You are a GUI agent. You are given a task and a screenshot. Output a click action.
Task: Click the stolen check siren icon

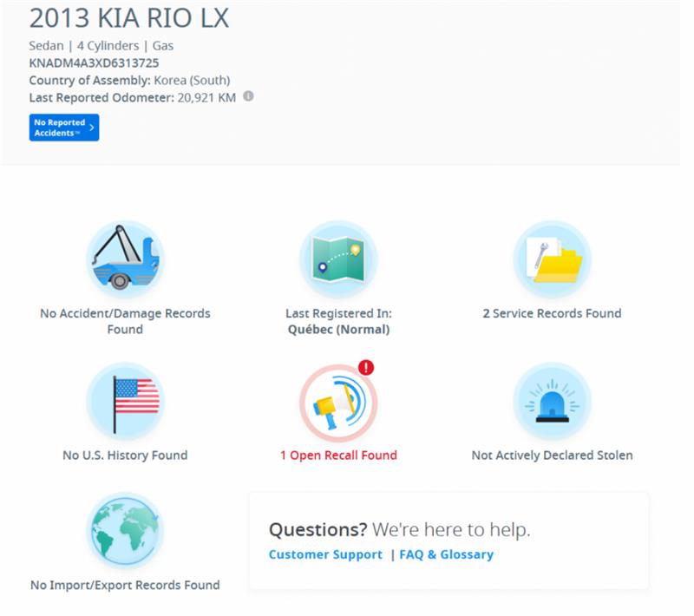pos(553,401)
